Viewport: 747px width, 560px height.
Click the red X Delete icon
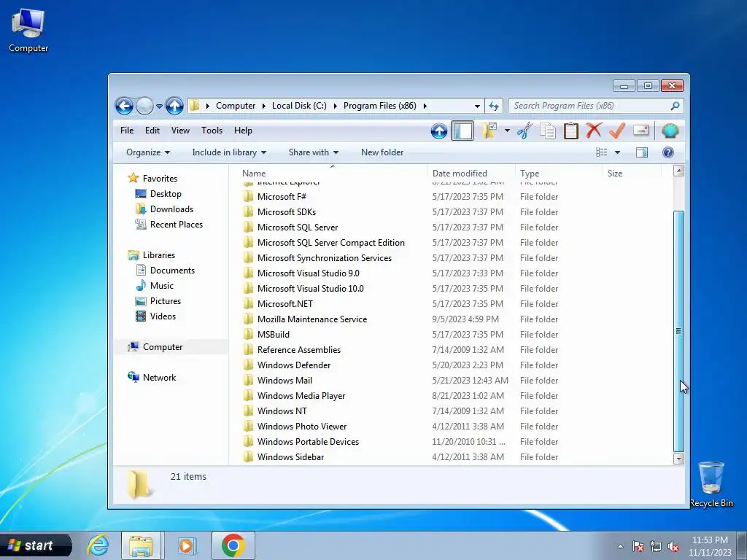[594, 131]
